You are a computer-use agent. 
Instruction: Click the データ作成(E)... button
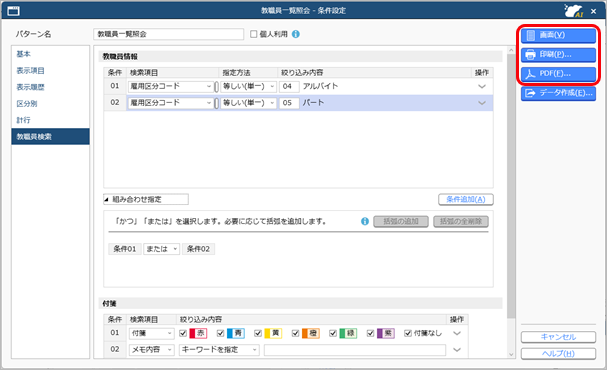coord(558,93)
